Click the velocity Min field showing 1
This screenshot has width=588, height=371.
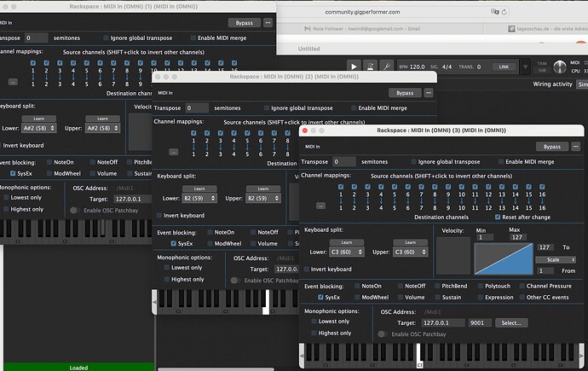[485, 237]
